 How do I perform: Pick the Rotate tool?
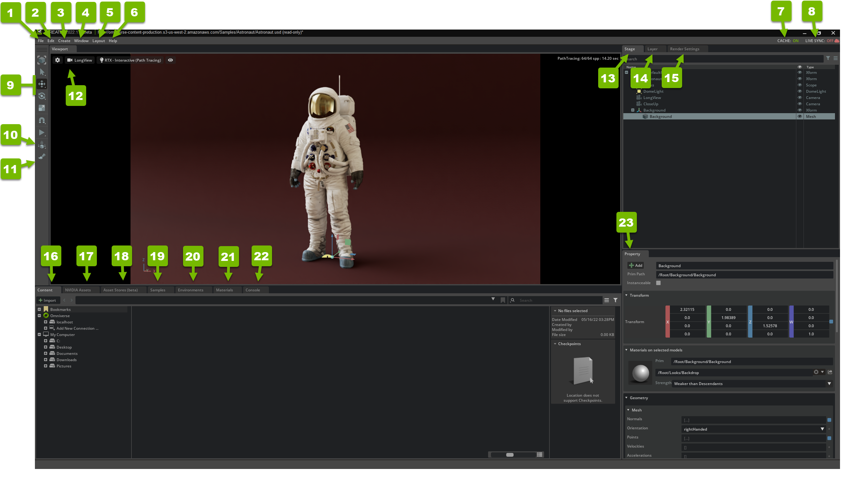[42, 96]
